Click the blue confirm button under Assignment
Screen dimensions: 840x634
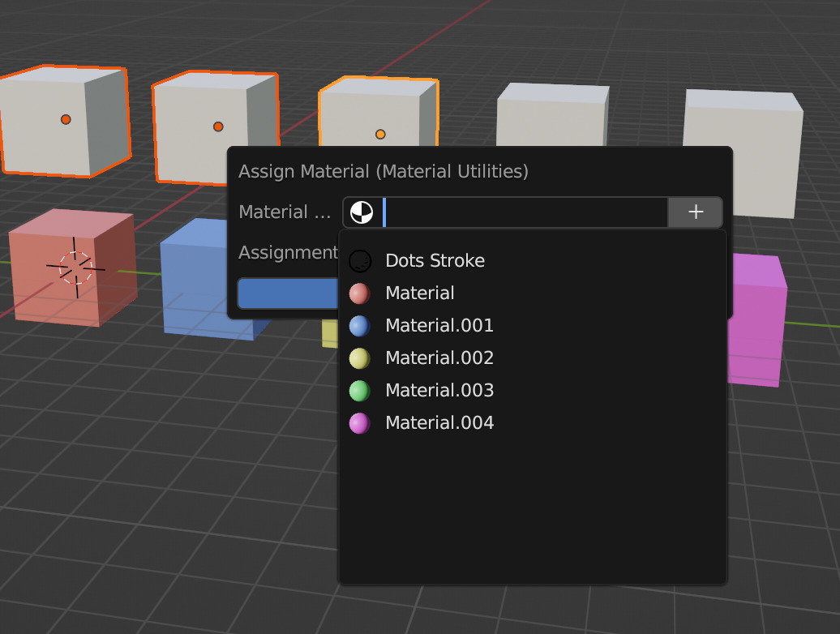[288, 293]
